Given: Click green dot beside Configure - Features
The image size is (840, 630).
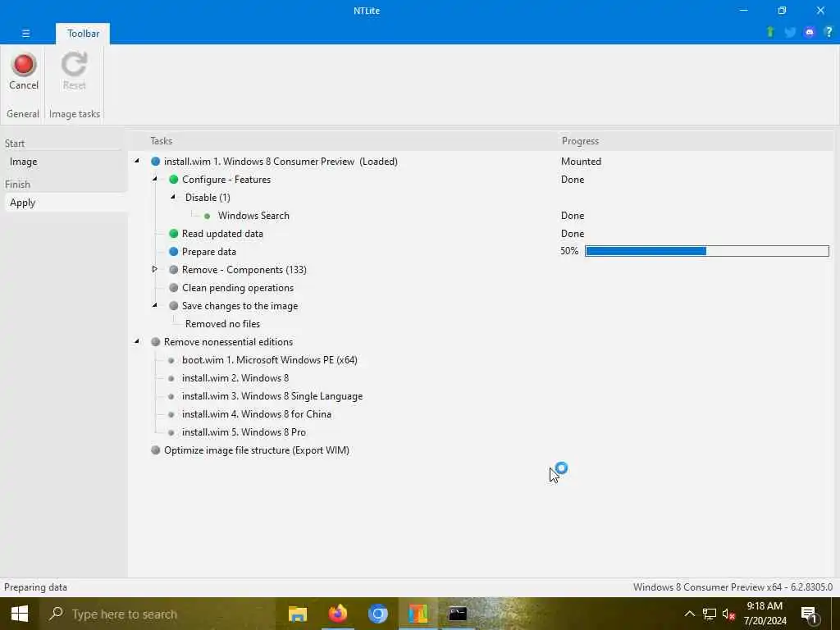Looking at the screenshot, I should tap(174, 180).
